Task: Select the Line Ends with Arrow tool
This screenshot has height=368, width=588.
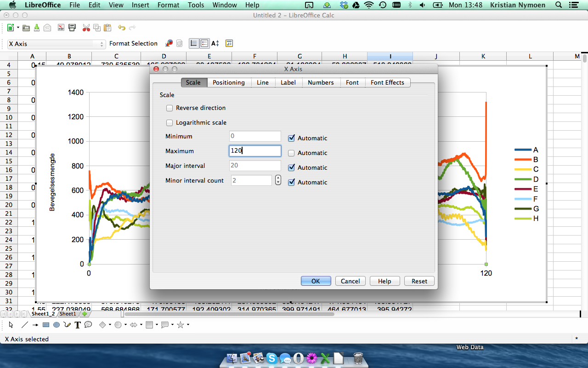Action: [x=35, y=325]
